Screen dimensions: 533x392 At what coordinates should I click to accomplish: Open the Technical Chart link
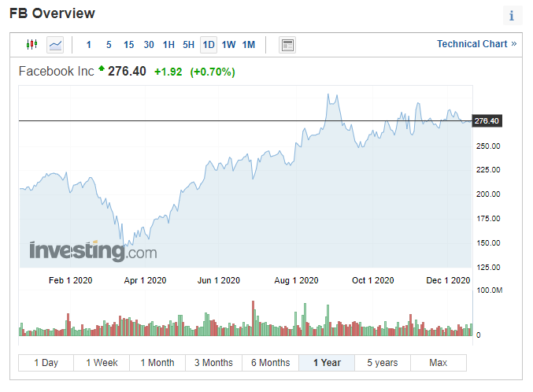point(476,44)
